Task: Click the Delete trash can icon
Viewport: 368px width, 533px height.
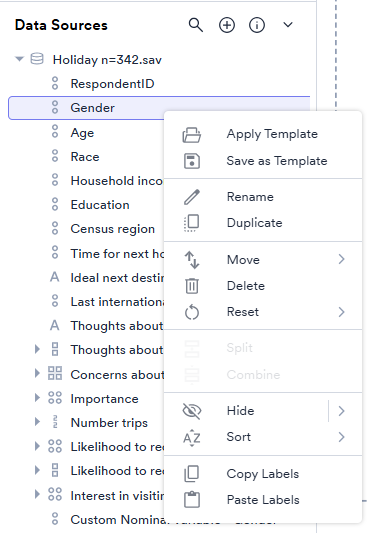Action: pos(192,286)
